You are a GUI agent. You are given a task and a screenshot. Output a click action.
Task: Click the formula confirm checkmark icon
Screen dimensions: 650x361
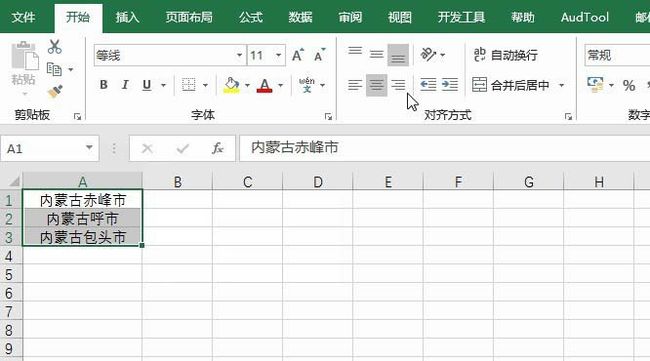[182, 148]
